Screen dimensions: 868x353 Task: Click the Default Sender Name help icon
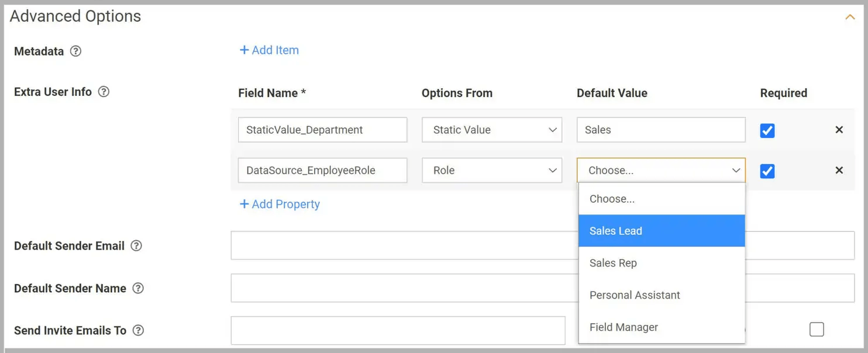tap(138, 288)
